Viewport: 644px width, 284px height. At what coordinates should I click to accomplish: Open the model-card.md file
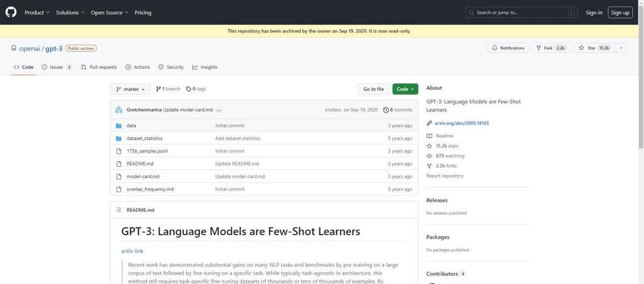click(x=143, y=177)
